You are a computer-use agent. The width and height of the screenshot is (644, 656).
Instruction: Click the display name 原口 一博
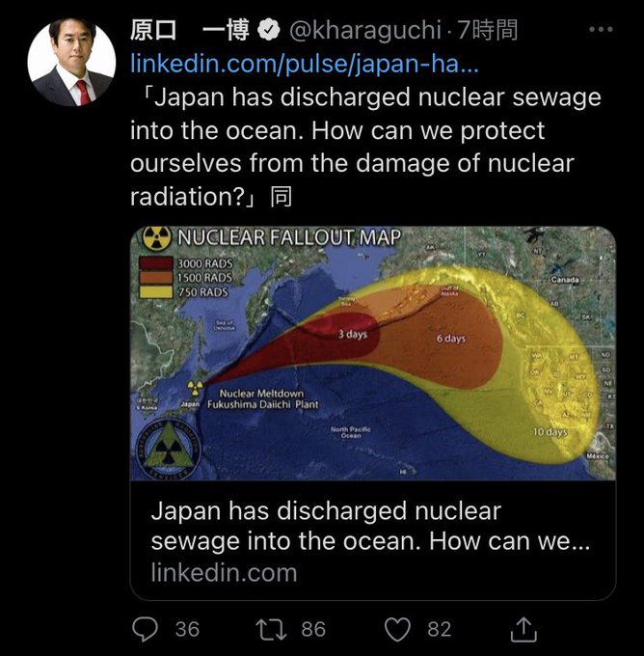(x=189, y=30)
